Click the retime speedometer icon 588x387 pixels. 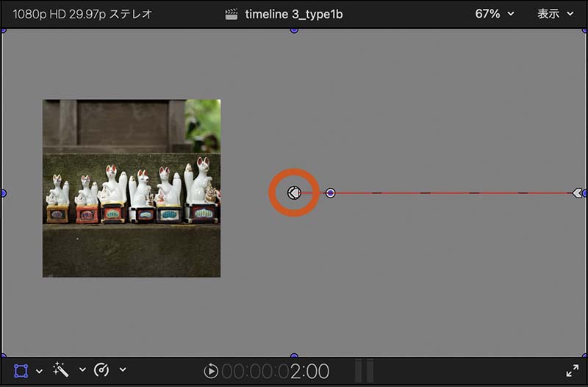point(101,370)
